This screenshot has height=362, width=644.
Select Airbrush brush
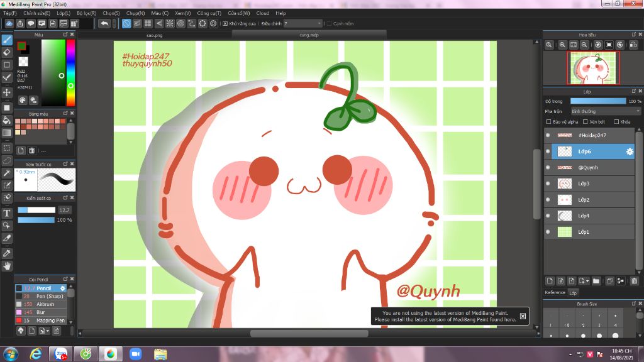41,304
